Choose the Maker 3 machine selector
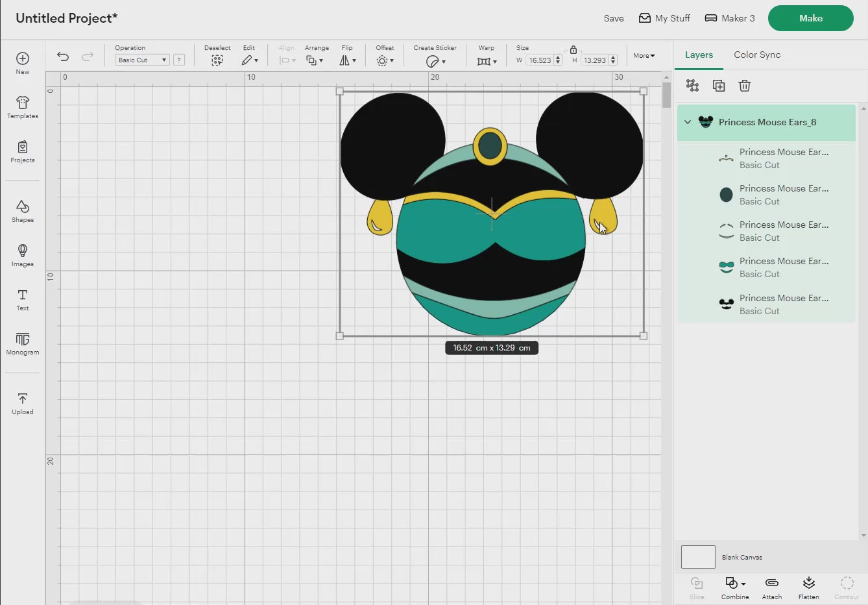Screen dimensions: 868x605 click(730, 18)
